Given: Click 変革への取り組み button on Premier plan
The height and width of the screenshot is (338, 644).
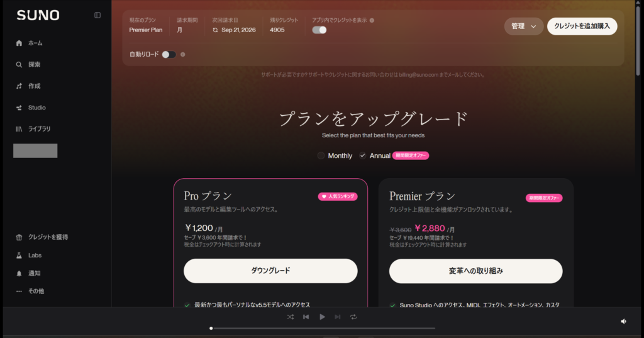Looking at the screenshot, I should (x=475, y=271).
